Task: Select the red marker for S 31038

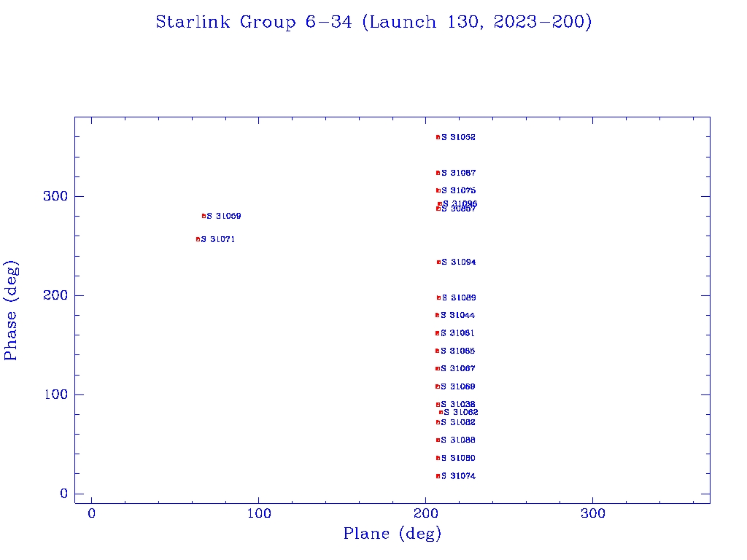Action: [x=438, y=405]
